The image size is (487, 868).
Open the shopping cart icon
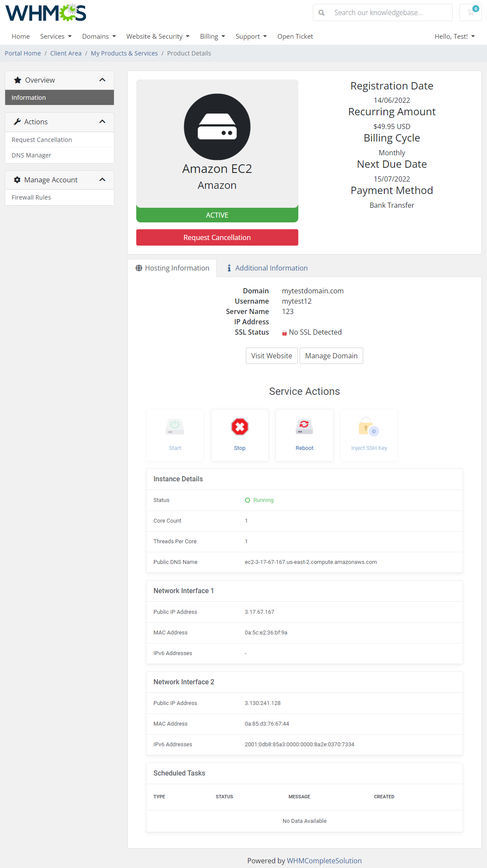pos(471,12)
